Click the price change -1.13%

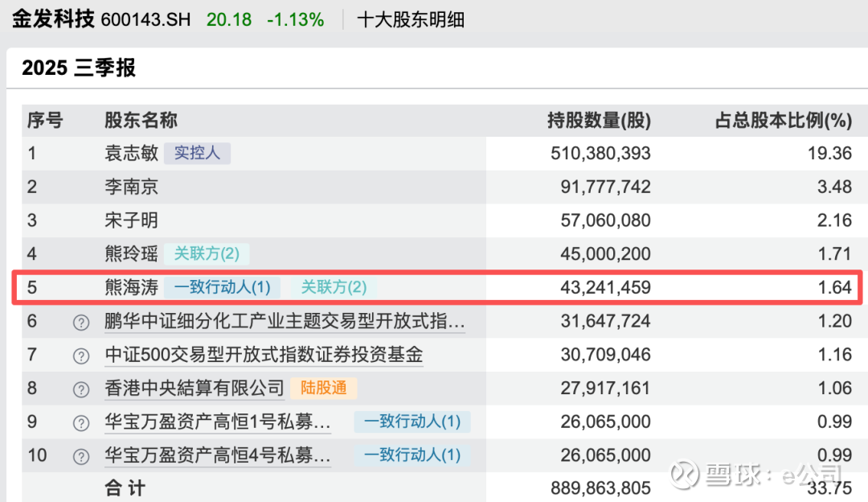tap(295, 20)
